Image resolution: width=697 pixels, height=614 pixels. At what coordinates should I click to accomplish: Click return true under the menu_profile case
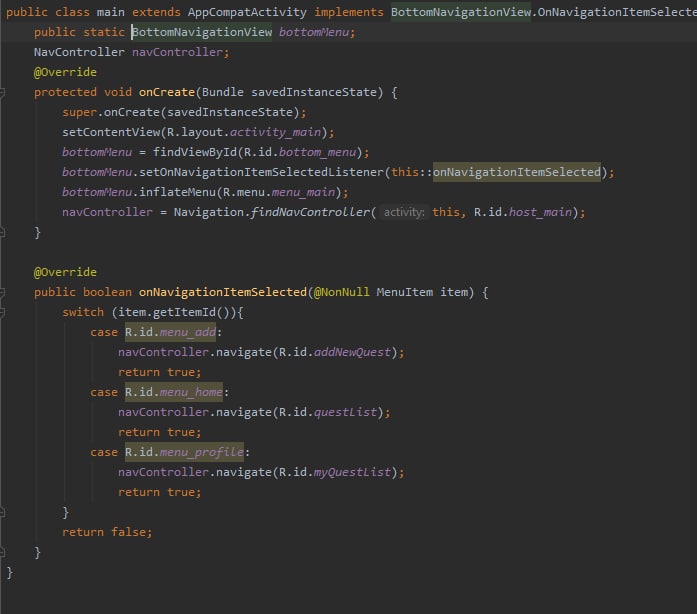[160, 492]
